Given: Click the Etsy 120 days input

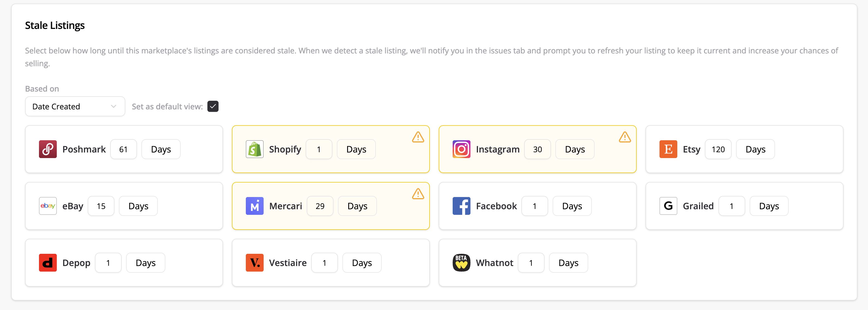Looking at the screenshot, I should pyautogui.click(x=718, y=149).
